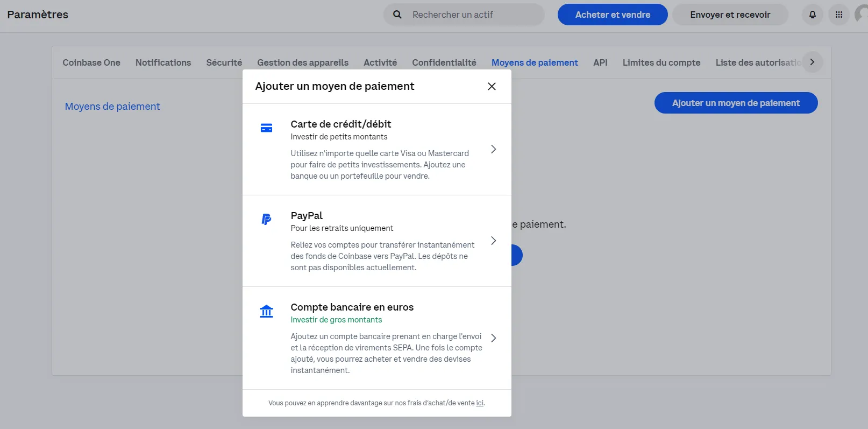Open the notifications bell icon
Screen dimensions: 868x429
tap(813, 15)
